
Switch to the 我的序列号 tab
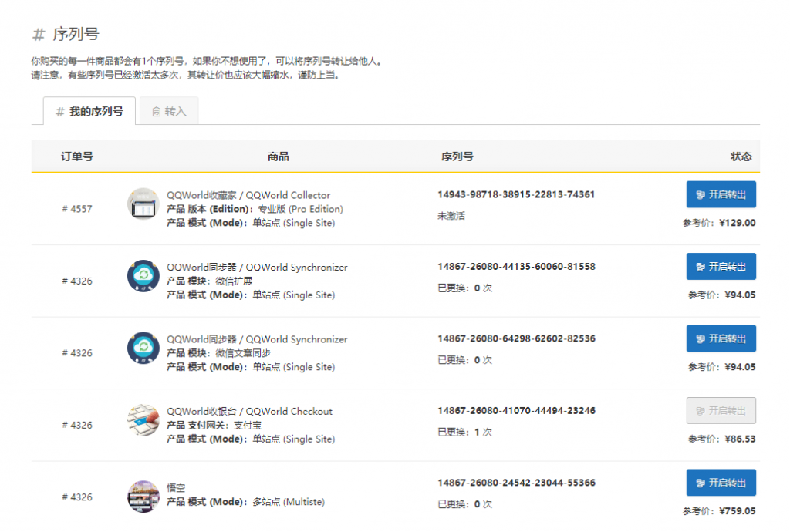(x=89, y=111)
